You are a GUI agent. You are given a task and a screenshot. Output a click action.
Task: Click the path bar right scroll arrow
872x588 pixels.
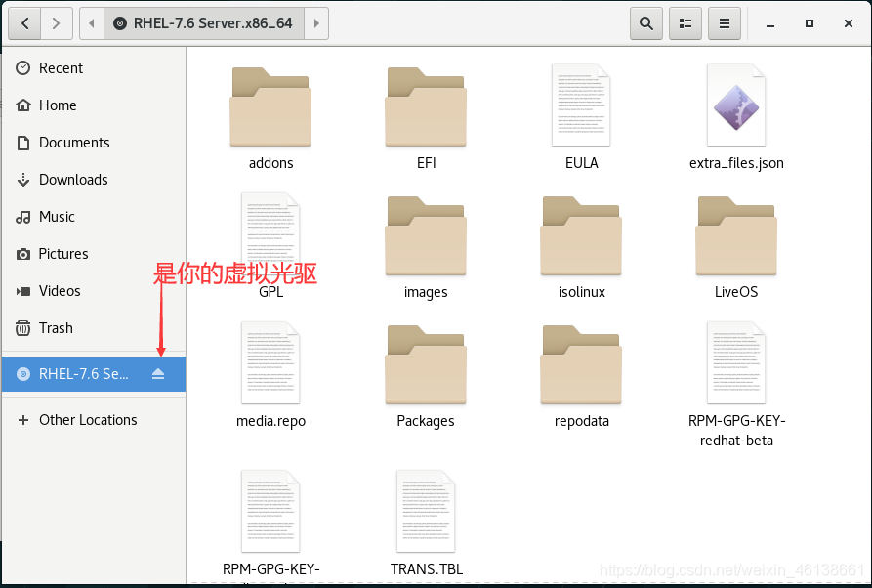point(316,23)
